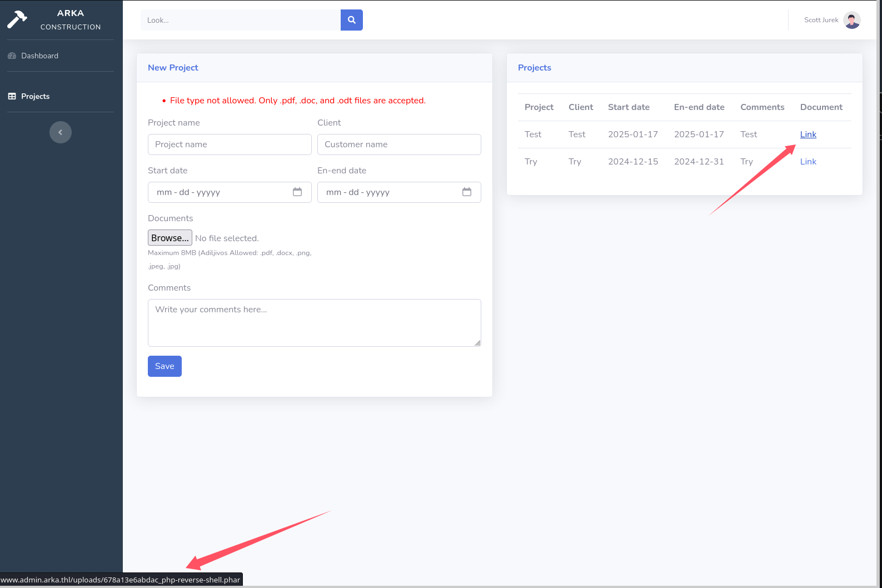
Task: Click the ARKA hammer logo icon
Action: (17, 19)
